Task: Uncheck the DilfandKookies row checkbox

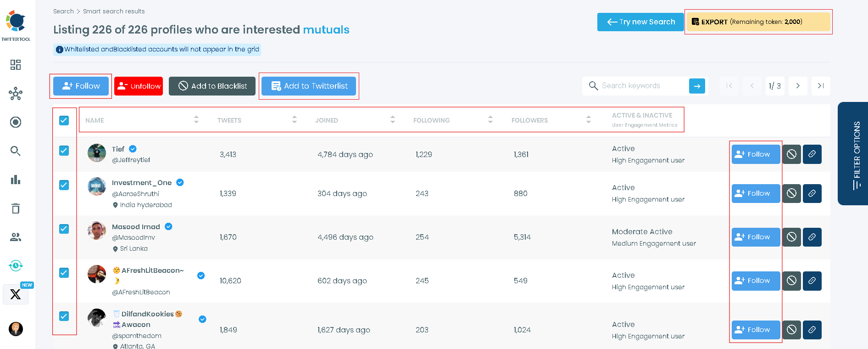Action: (64, 316)
